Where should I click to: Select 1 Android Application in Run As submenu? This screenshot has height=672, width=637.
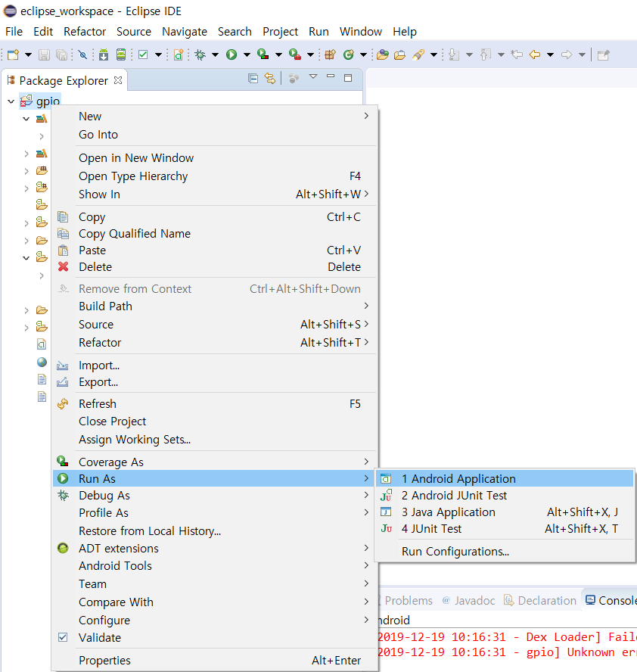point(505,479)
